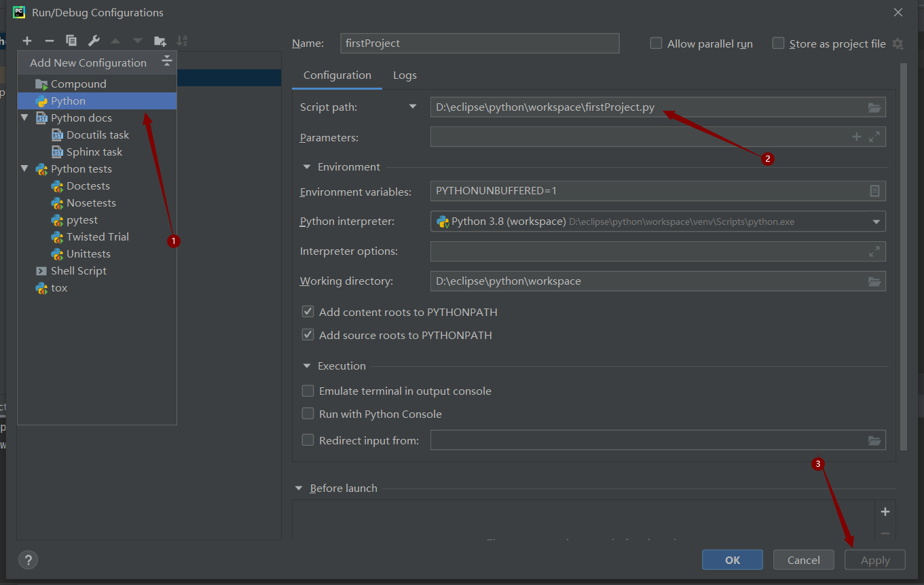Click the Add New Configuration plus icon
The width and height of the screenshot is (924, 585).
pos(27,41)
